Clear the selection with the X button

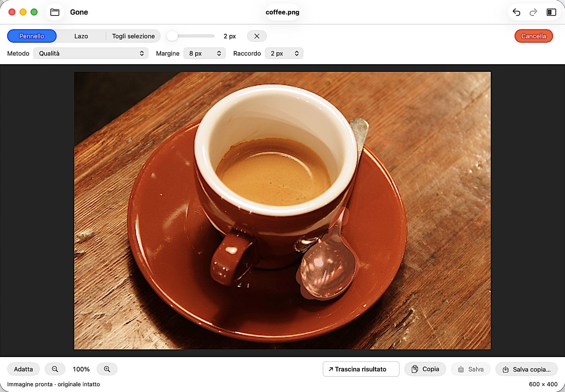(x=257, y=36)
